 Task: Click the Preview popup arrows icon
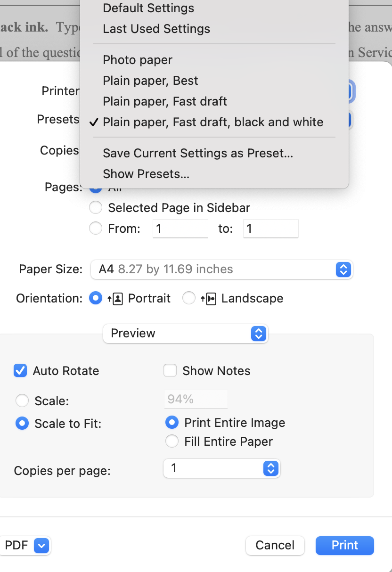pos(258,334)
